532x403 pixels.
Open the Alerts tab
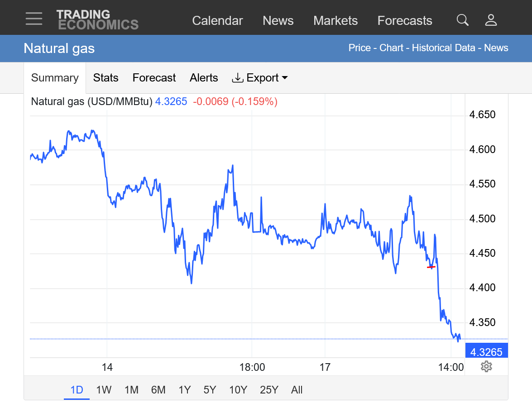(x=204, y=78)
